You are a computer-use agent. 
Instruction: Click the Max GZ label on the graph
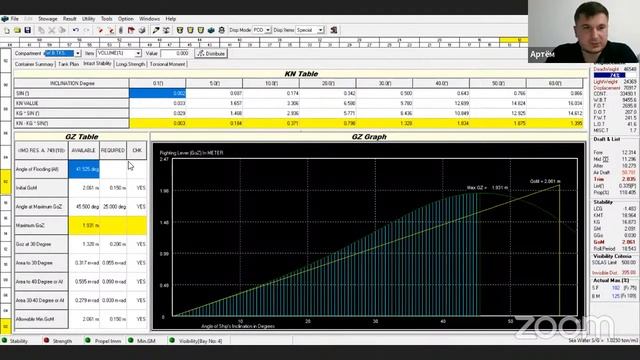(487, 188)
